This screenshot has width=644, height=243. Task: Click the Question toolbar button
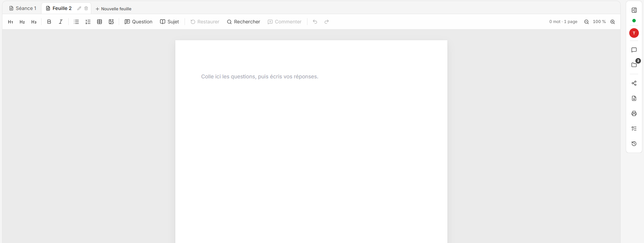[139, 22]
